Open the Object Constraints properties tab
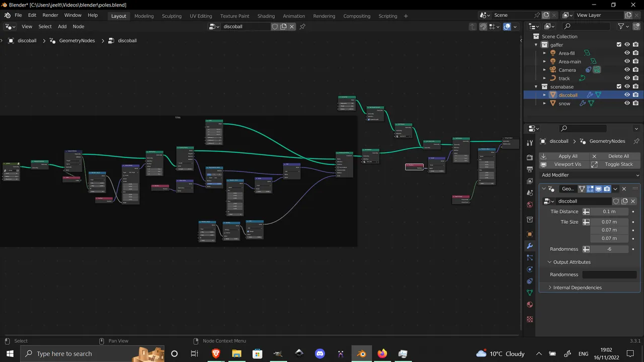The height and width of the screenshot is (362, 644). pos(529,281)
